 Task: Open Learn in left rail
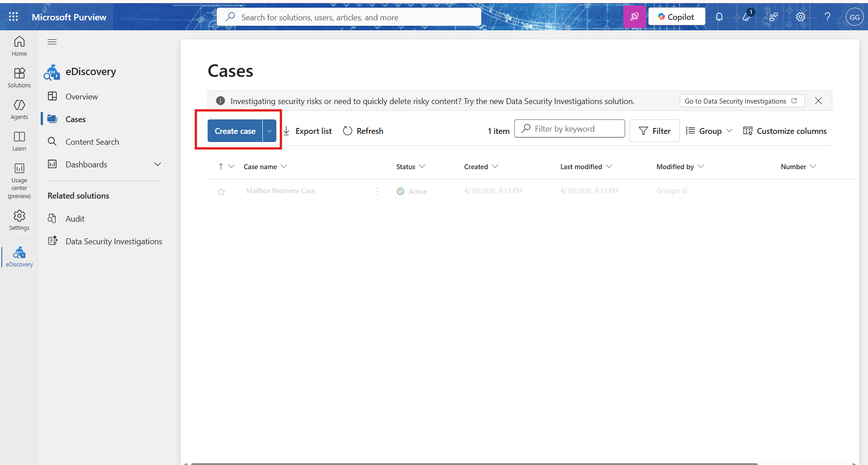pyautogui.click(x=19, y=141)
